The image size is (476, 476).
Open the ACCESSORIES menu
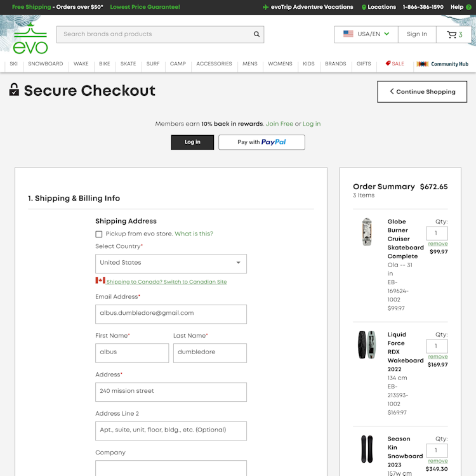[214, 63]
